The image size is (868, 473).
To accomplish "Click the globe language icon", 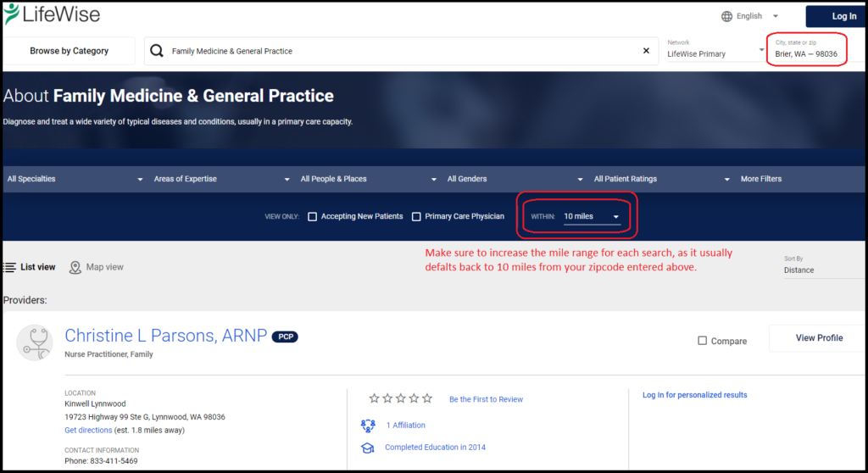I will [x=726, y=17].
